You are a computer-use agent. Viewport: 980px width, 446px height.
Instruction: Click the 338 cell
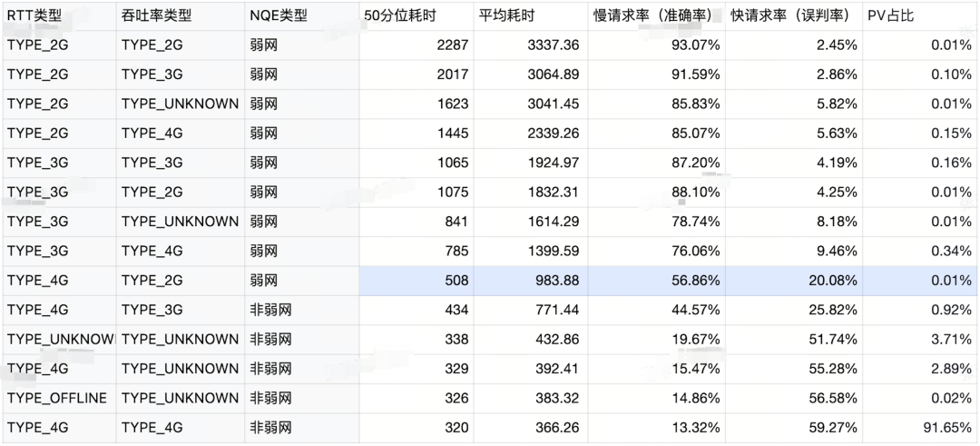coord(416,339)
